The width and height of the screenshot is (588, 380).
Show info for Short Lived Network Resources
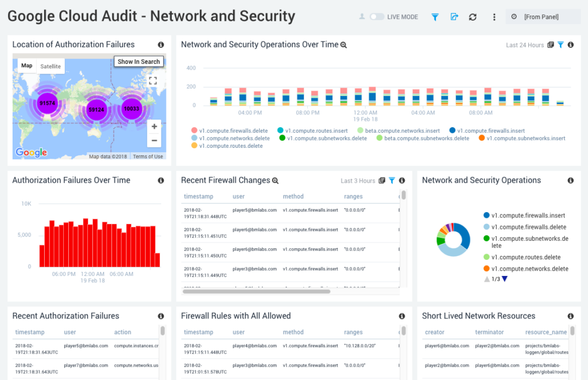click(571, 316)
